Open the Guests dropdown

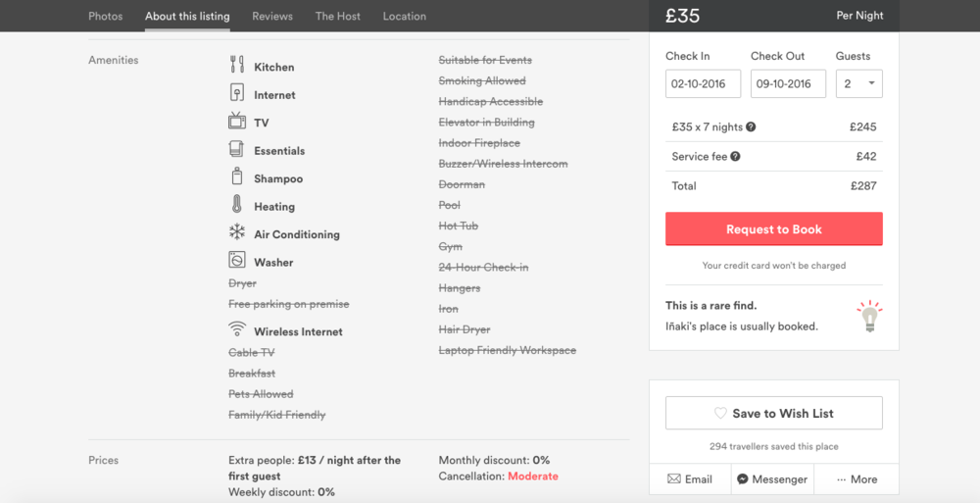click(x=858, y=84)
